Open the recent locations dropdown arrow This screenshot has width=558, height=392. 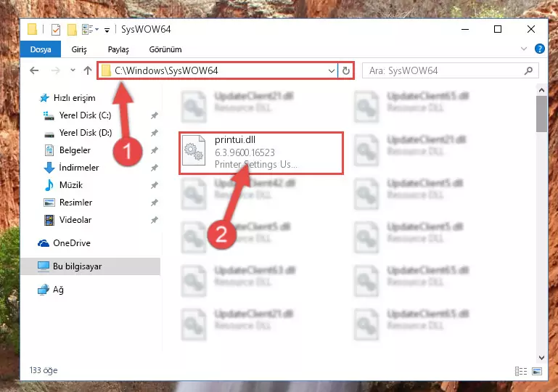pyautogui.click(x=73, y=70)
